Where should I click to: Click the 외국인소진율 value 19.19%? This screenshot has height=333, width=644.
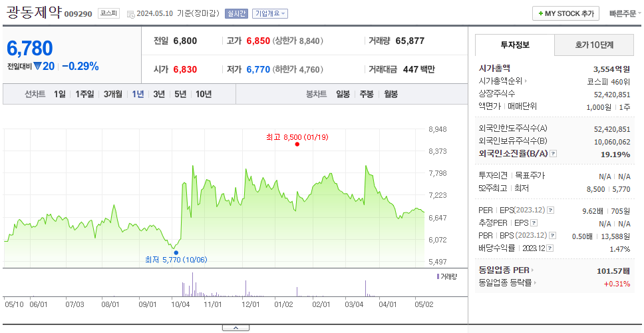(x=615, y=155)
